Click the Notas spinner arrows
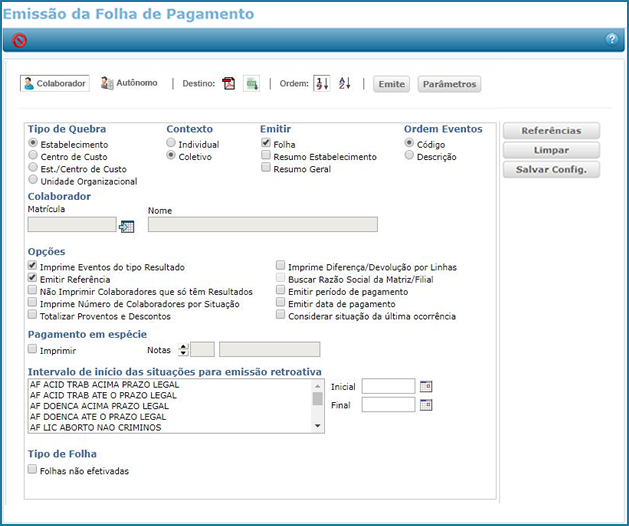 point(182,350)
